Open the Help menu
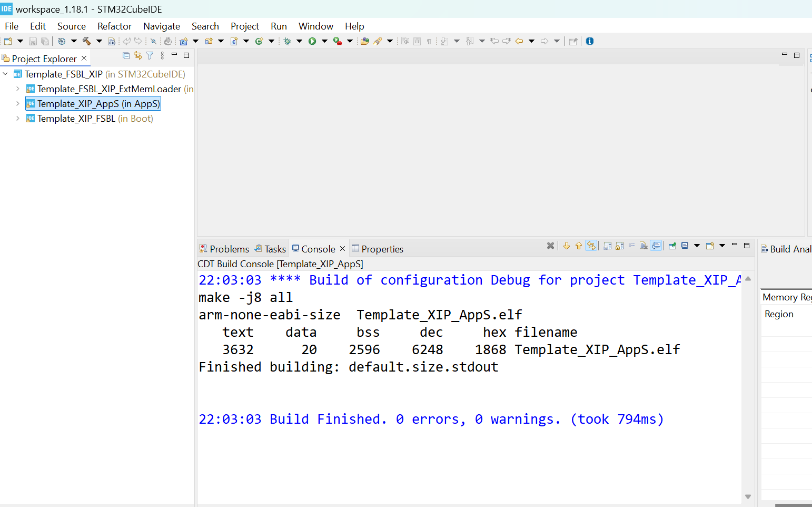 click(x=354, y=26)
